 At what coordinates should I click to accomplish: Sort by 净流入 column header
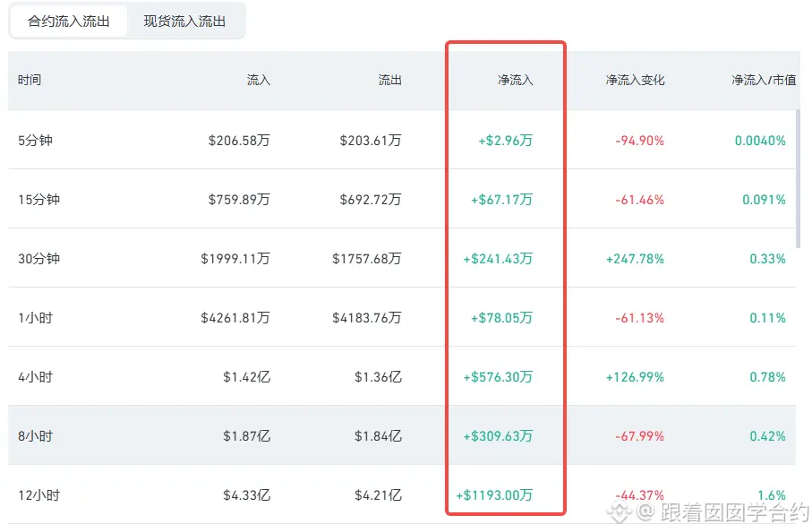516,80
